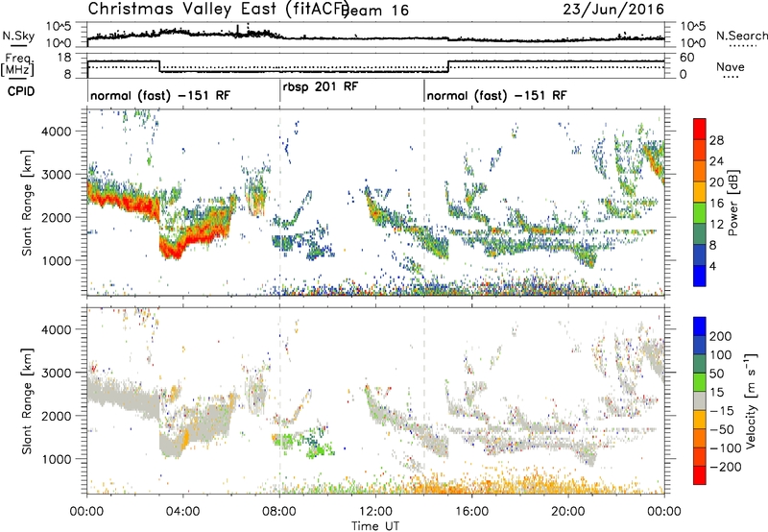Click the strong red echo band near 01:00 in power panel
Screen dimensions: 768x532
(x=111, y=199)
